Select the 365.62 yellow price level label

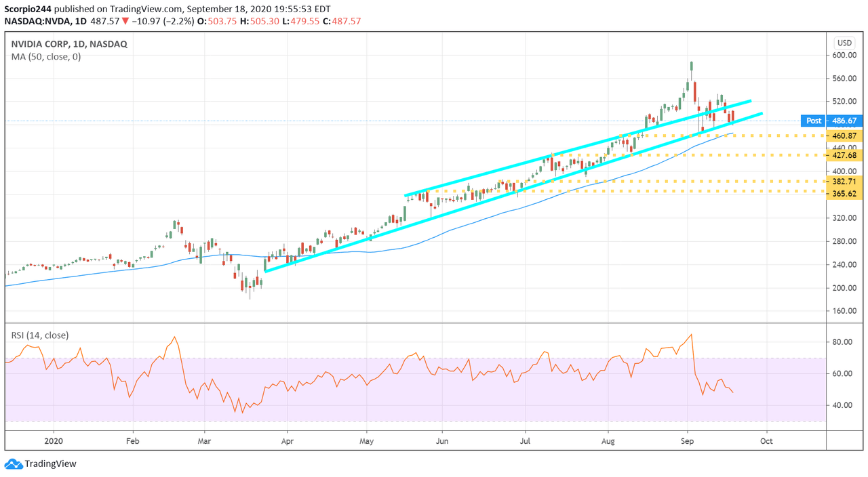844,192
